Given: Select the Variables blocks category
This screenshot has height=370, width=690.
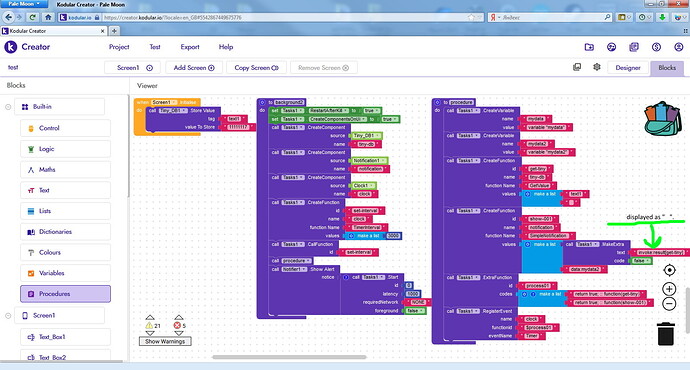Looking at the screenshot, I should pos(65,273).
